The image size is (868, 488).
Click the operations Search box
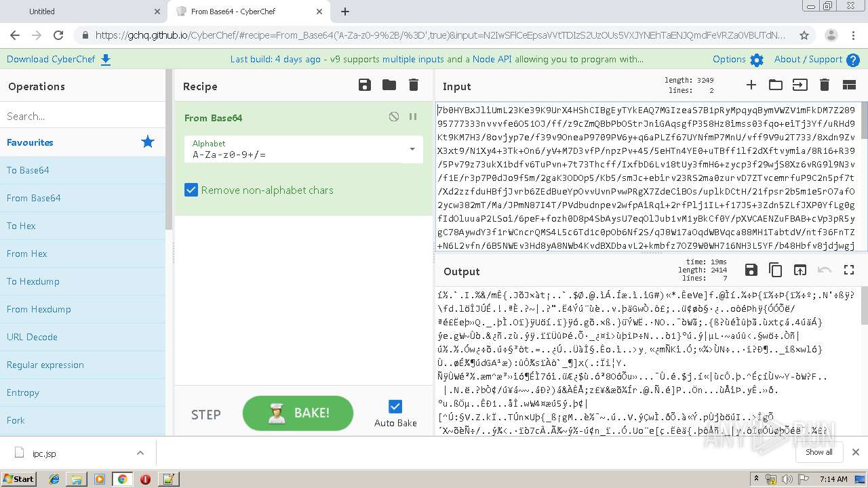[83, 116]
